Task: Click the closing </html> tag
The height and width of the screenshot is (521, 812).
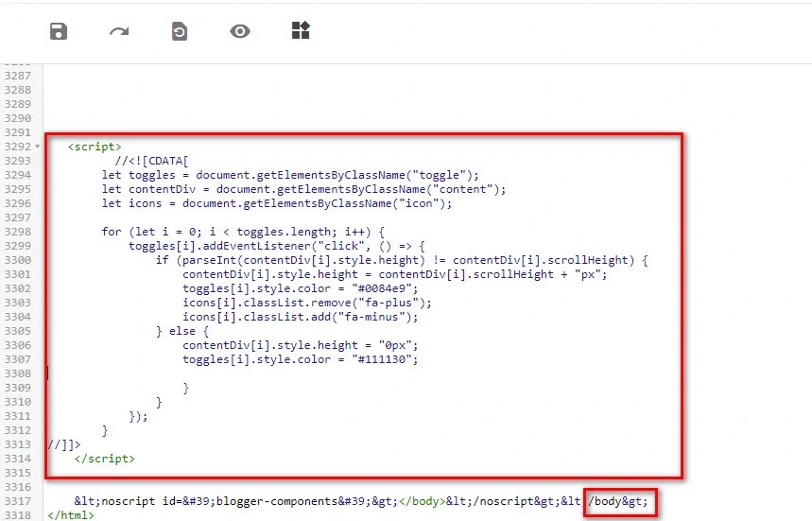Action: pos(71,515)
